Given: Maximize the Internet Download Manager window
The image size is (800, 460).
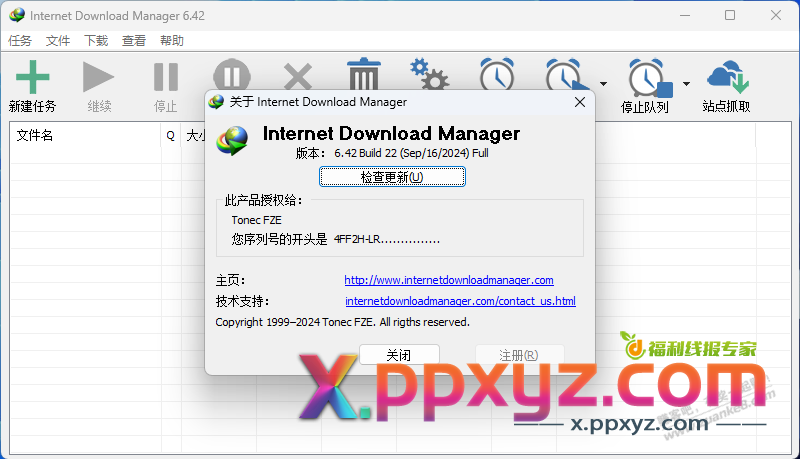Looking at the screenshot, I should coord(730,15).
